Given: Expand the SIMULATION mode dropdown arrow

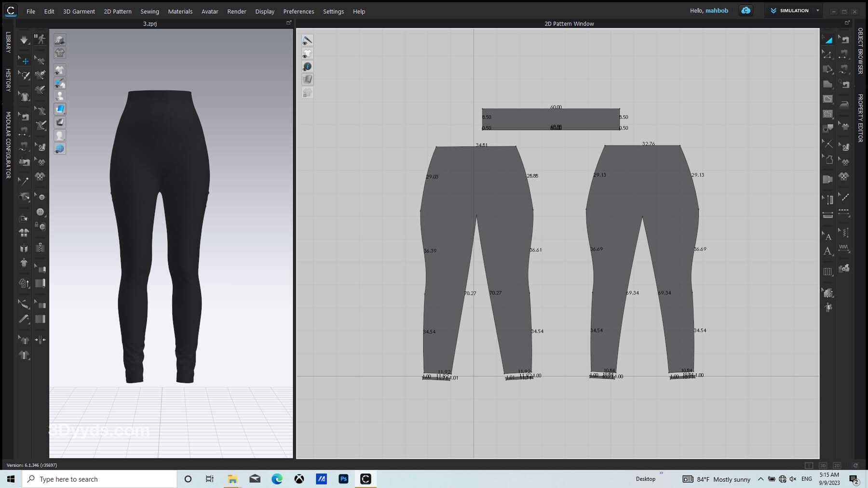Looking at the screenshot, I should [x=817, y=11].
